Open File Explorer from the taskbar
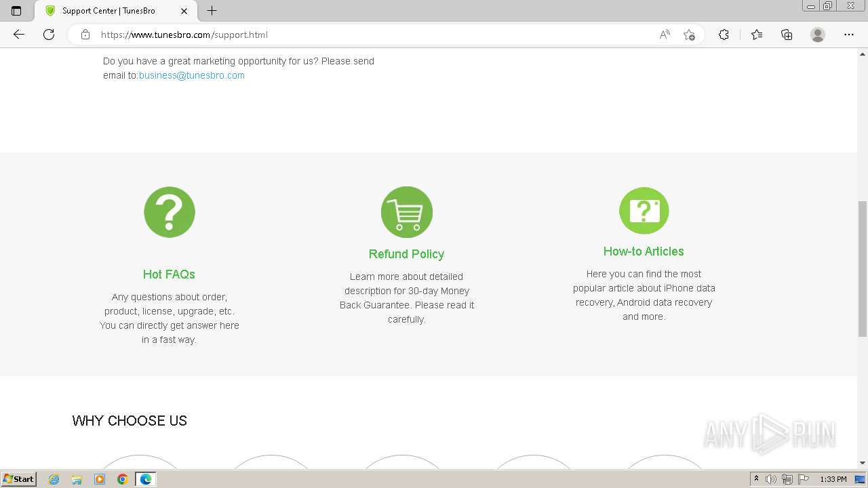Screen dimensions: 868x488 click(x=77, y=479)
